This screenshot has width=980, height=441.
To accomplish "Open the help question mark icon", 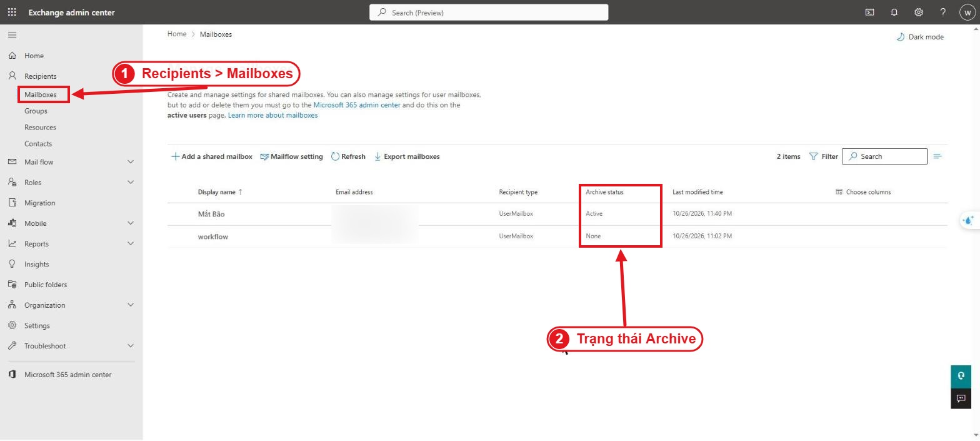I will 943,12.
